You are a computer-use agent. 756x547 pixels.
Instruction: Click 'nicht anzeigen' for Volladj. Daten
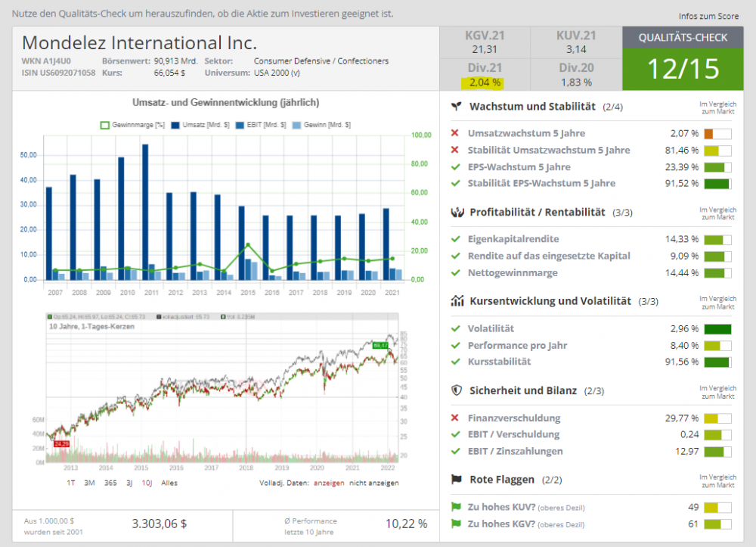click(x=374, y=483)
